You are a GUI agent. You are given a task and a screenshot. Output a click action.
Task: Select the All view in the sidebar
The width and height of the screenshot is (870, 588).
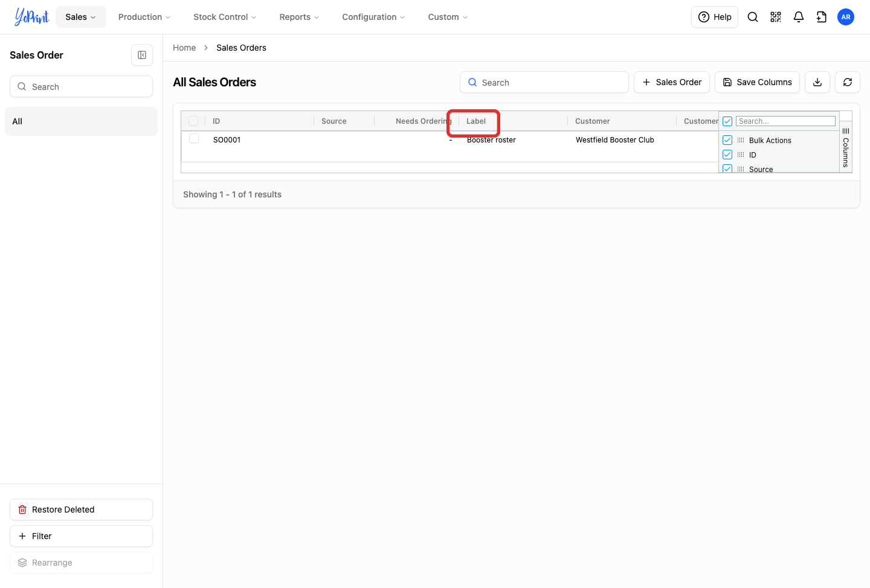81,121
